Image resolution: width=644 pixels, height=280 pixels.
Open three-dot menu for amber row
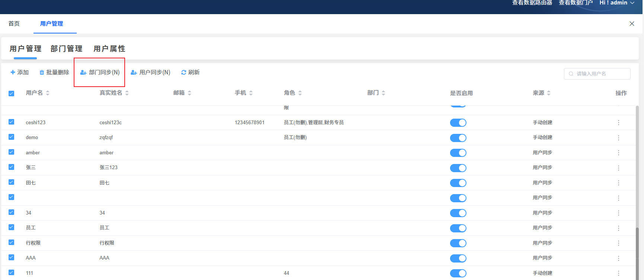[x=618, y=153]
